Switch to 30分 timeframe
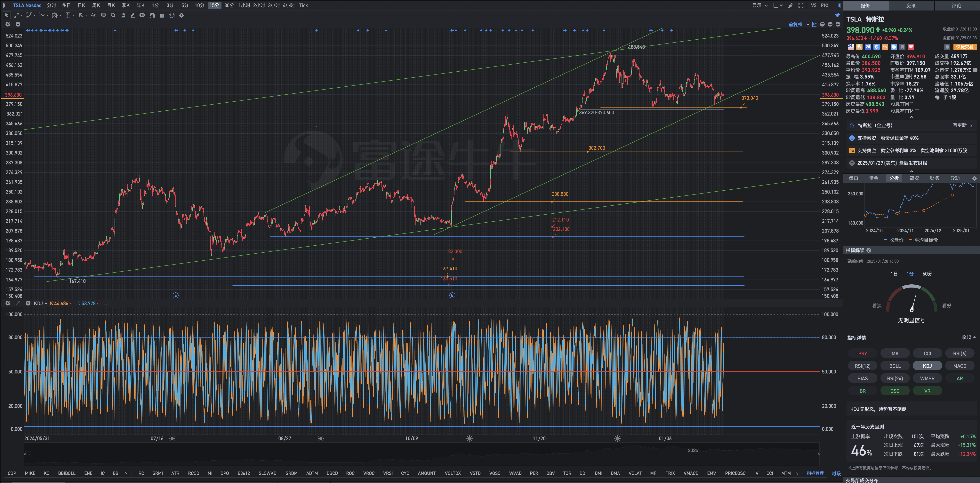980x483 pixels. 229,5
